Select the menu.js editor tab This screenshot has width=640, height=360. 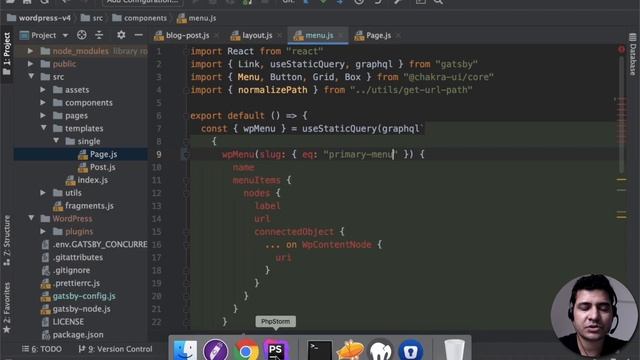coord(319,36)
